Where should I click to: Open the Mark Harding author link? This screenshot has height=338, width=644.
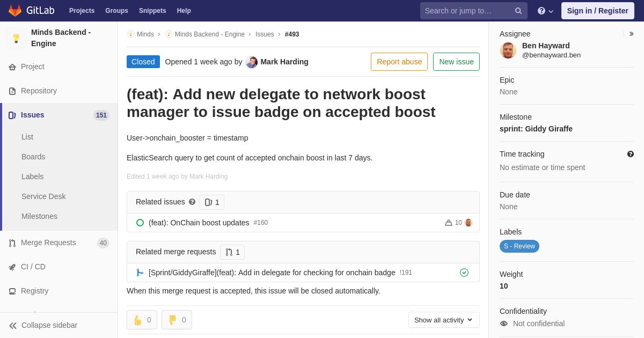point(284,62)
